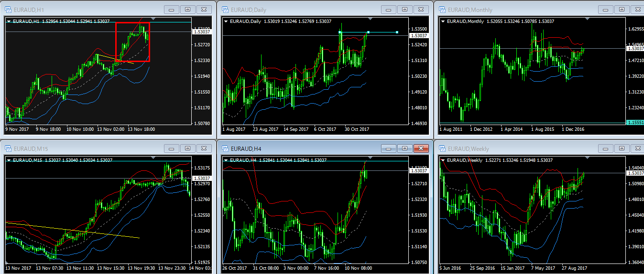This screenshot has width=644, height=274.
Task: Expand the triangle beside the EURAUD,H1 chart label
Action: tap(9, 21)
